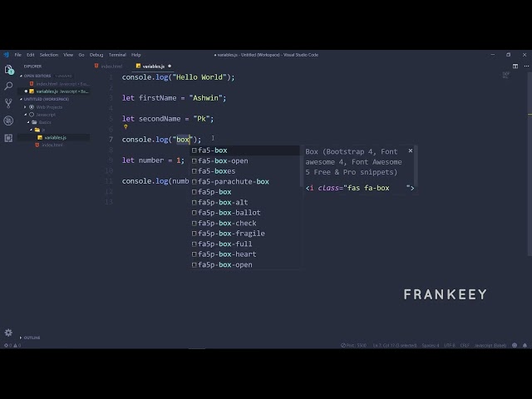Select the fa5-boxes suggestion
The height and width of the screenshot is (399, 532).
245,171
